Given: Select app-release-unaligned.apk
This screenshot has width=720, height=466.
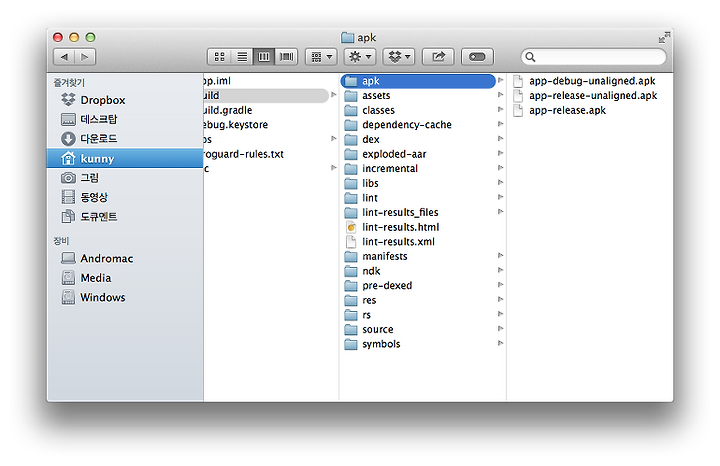Looking at the screenshot, I should pyautogui.click(x=590, y=95).
